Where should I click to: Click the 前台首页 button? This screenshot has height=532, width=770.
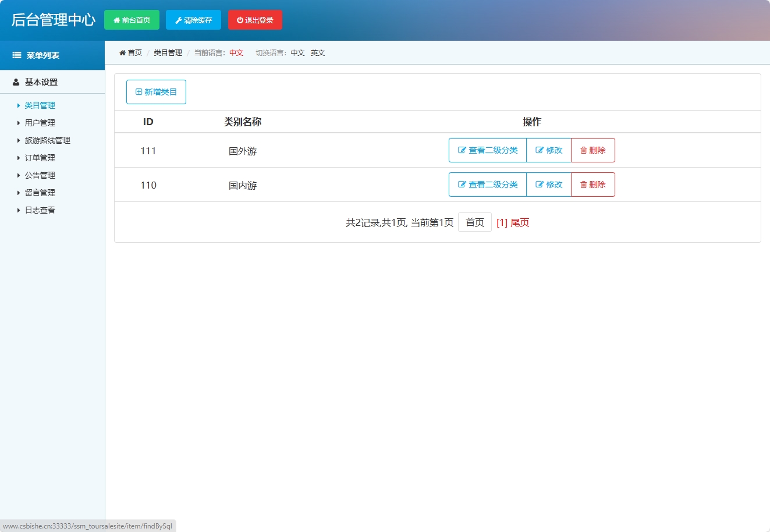[132, 19]
